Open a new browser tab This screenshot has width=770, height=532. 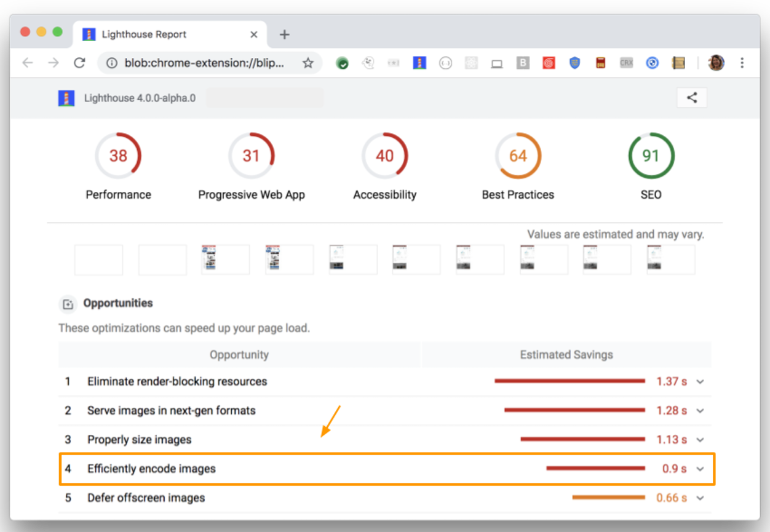click(284, 34)
